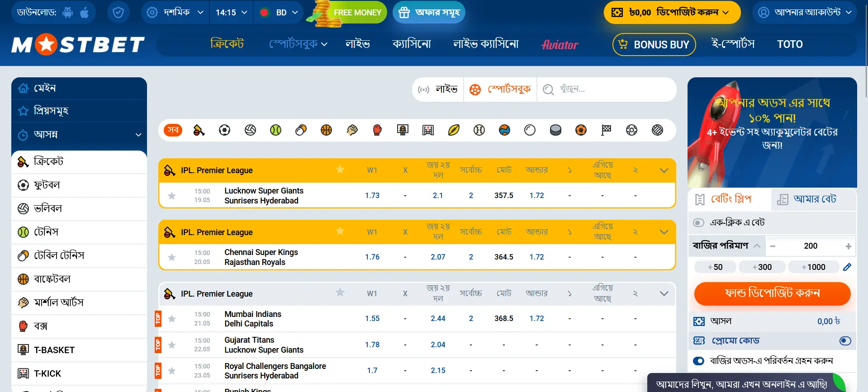Star the first IPL Premier League header
Screen dimensions: 868x392
click(x=340, y=170)
